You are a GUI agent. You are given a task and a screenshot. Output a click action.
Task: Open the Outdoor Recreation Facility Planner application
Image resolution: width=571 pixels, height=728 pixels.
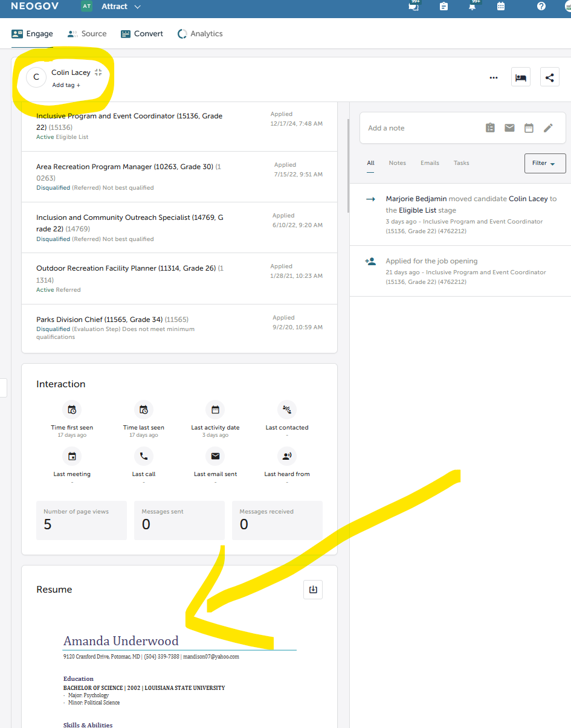126,268
